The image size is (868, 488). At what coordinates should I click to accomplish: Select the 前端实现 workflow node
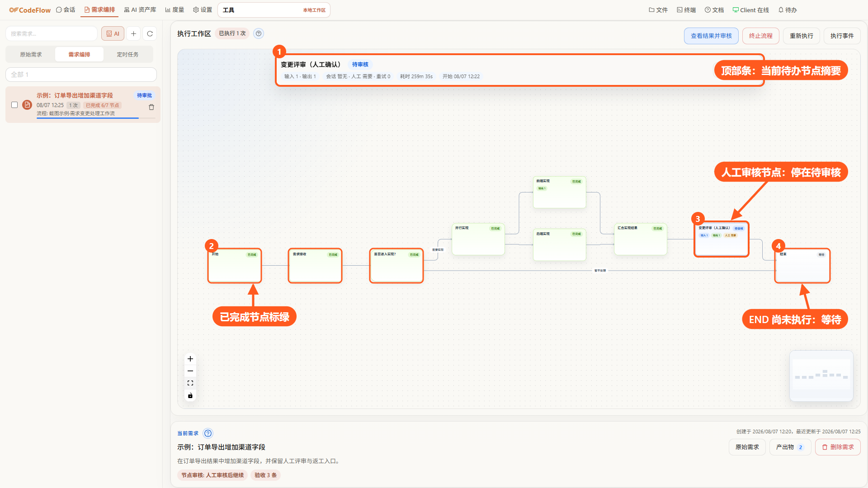pyautogui.click(x=560, y=192)
